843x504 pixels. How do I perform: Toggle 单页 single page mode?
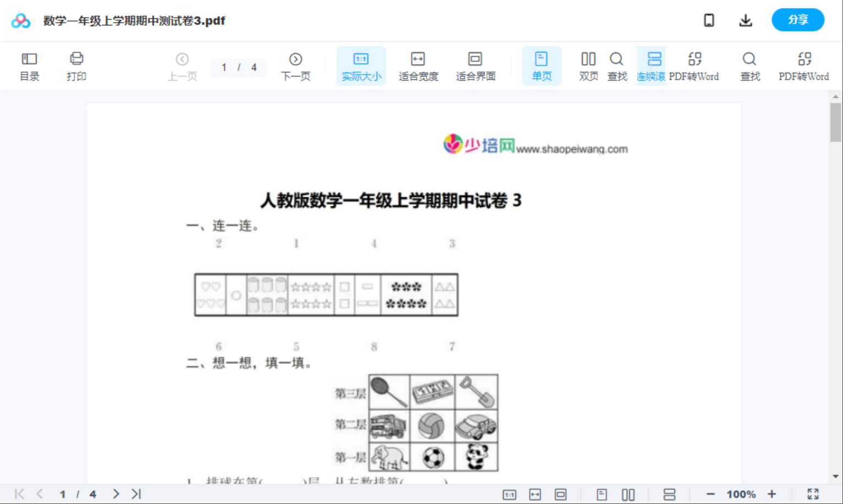click(542, 65)
